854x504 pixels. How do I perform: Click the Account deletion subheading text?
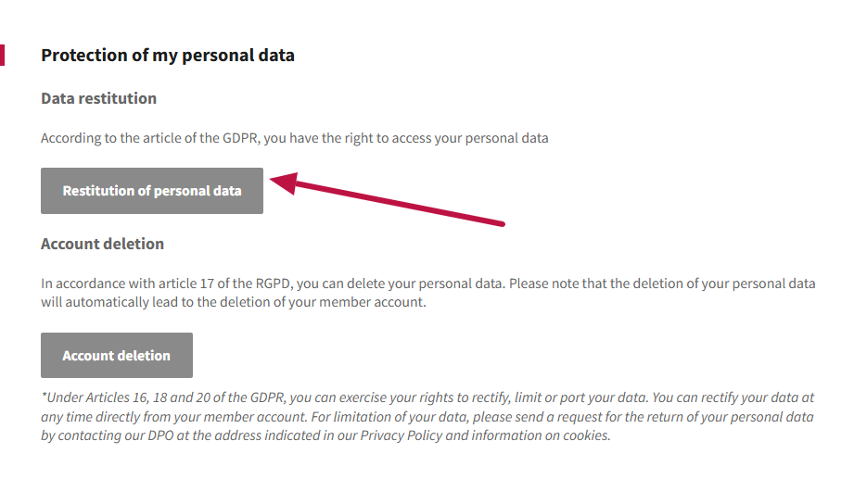point(102,244)
